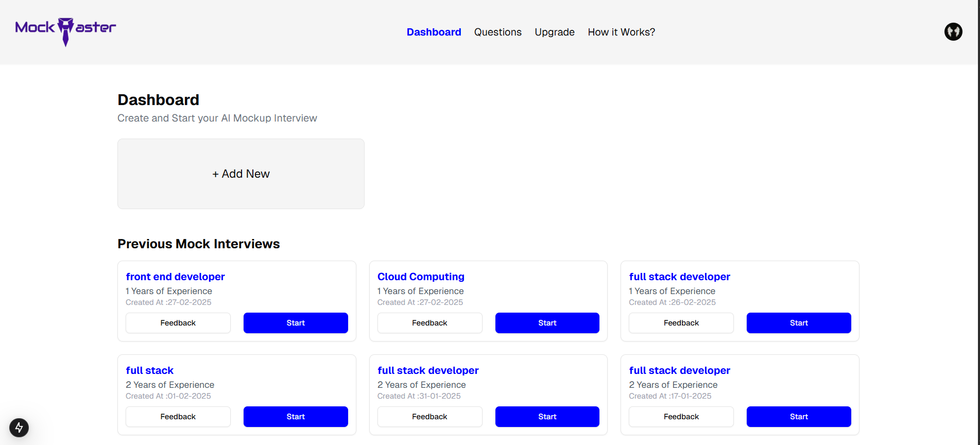The image size is (980, 445).
Task: Open Feedback for the 01-02-2025 full stack interview
Action: [x=178, y=417]
